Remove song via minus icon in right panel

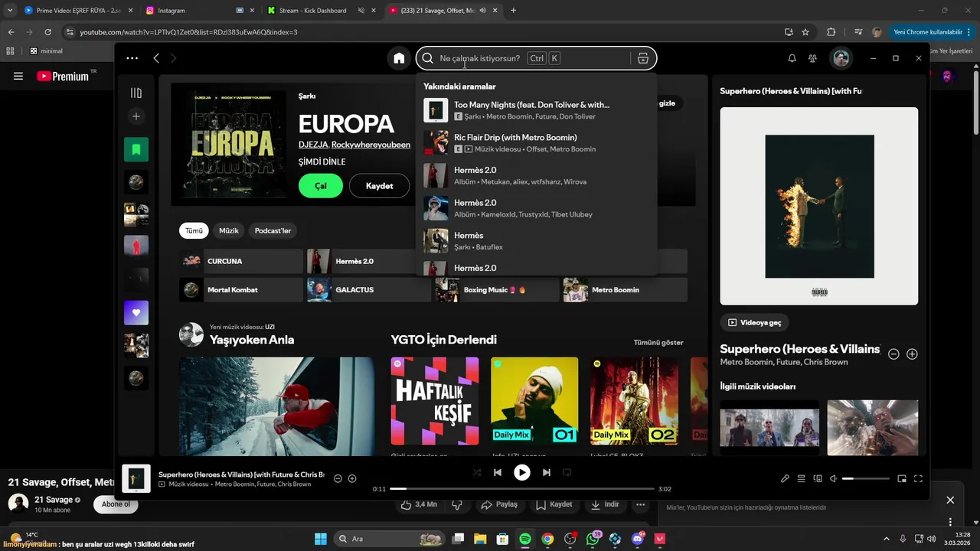893,354
